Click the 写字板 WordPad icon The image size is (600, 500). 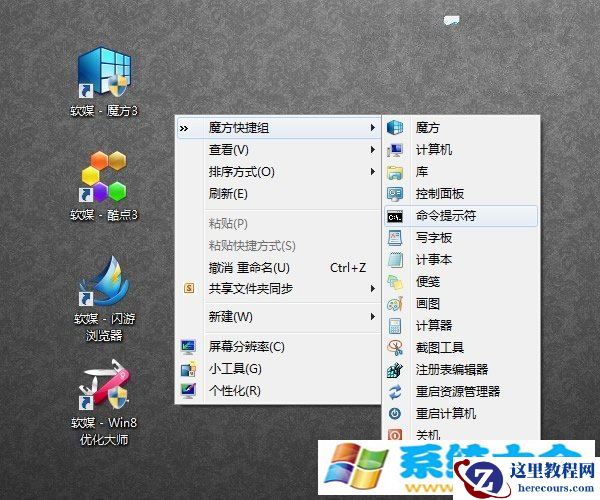click(x=395, y=238)
